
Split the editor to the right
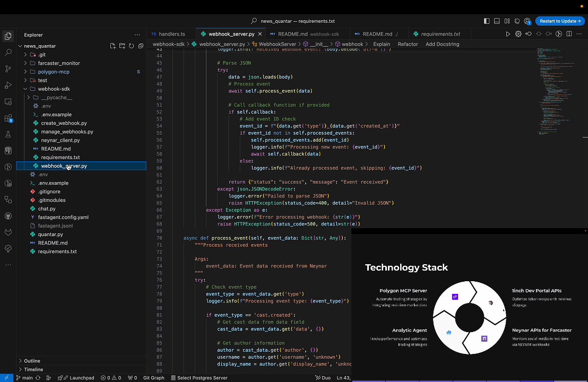coord(569,34)
